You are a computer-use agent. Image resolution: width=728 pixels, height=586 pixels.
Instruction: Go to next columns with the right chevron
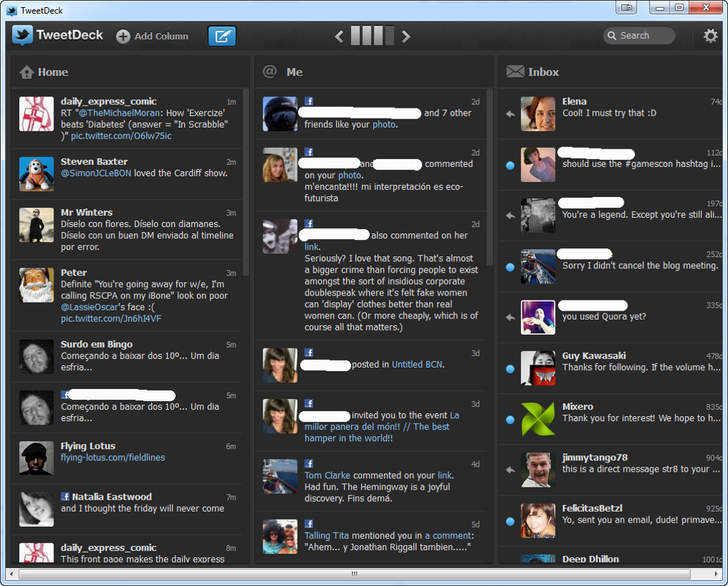pyautogui.click(x=405, y=36)
